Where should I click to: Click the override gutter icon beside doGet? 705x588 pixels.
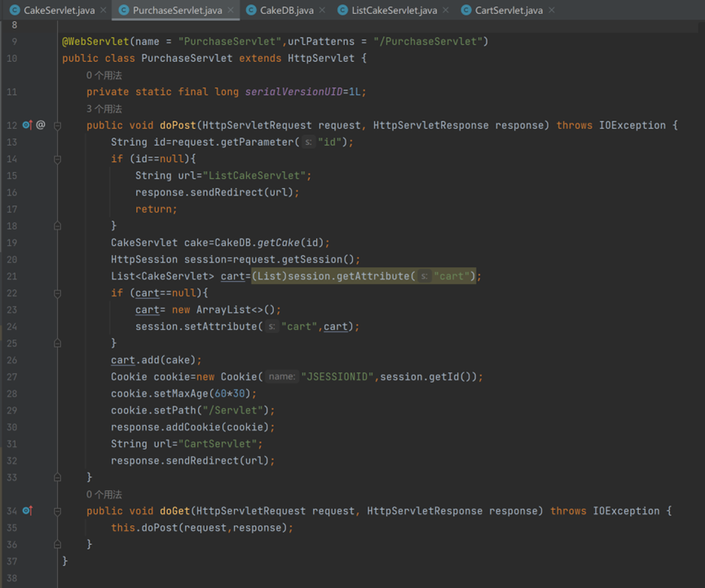pos(28,511)
